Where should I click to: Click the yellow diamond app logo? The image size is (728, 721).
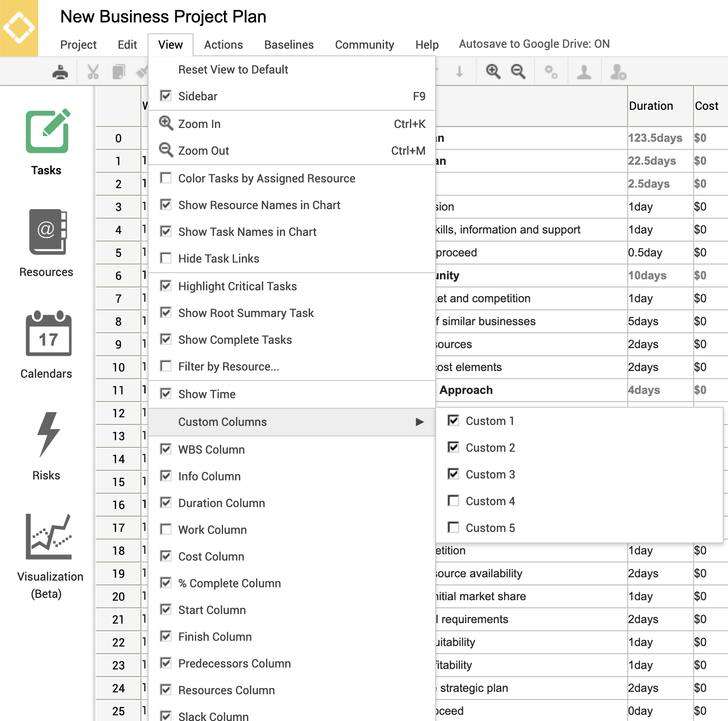pos(19,28)
